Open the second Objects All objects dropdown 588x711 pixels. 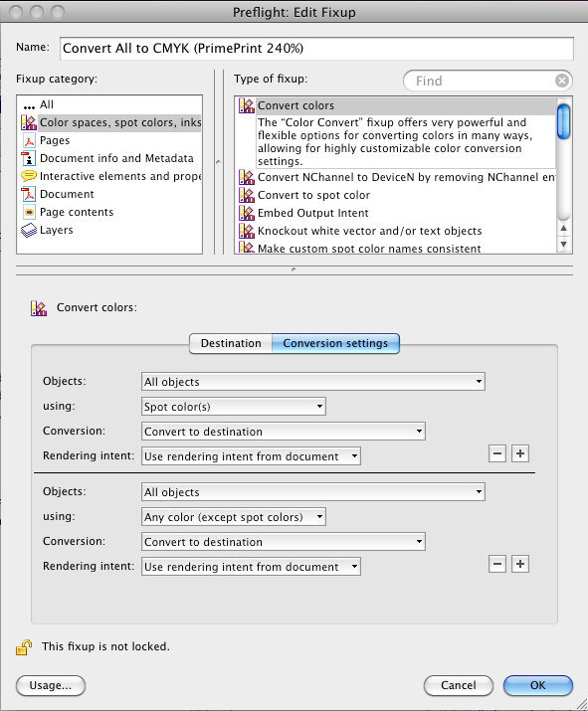click(x=313, y=492)
